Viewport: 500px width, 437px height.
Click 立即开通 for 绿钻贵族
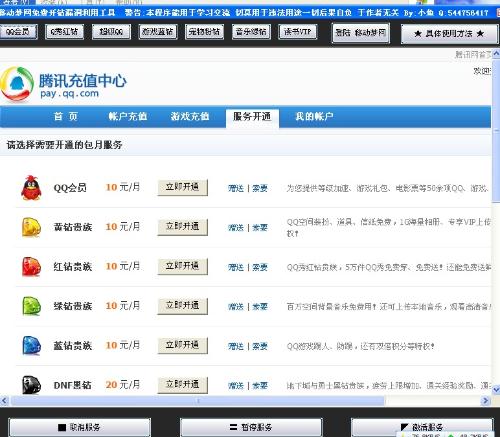point(182,306)
